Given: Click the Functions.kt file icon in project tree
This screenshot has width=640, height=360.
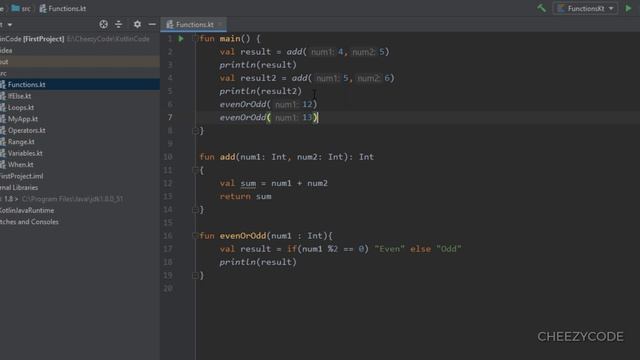Looking at the screenshot, I should (3, 84).
